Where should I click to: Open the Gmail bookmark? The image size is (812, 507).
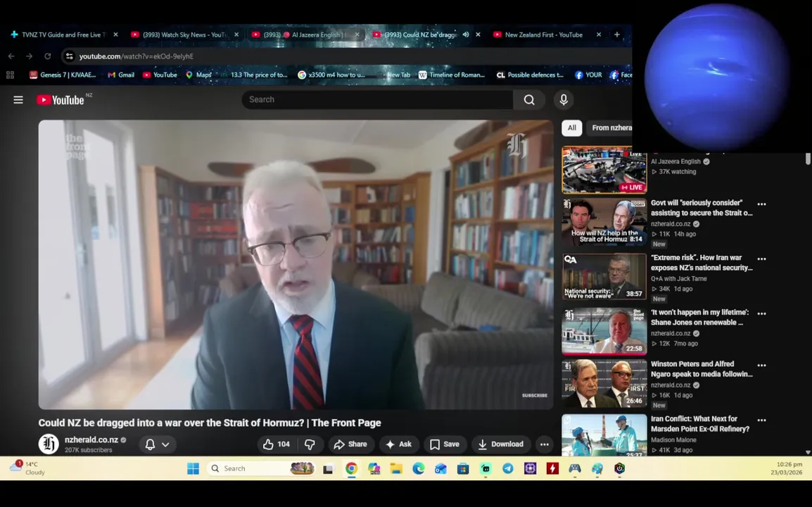click(x=121, y=75)
